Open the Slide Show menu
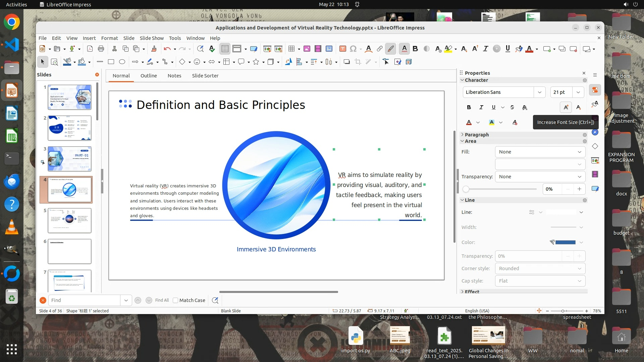 coord(152,38)
